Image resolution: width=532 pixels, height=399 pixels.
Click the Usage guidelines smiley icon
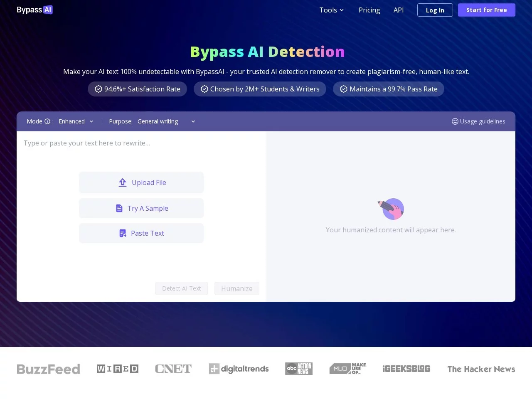[455, 121]
